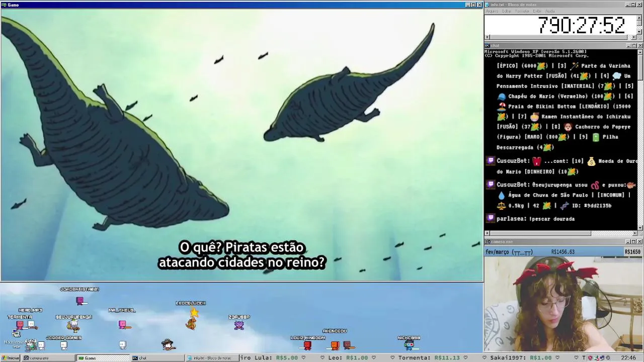The image size is (644, 362).
Task: Click the chat console title bar icon
Action: [x=488, y=46]
